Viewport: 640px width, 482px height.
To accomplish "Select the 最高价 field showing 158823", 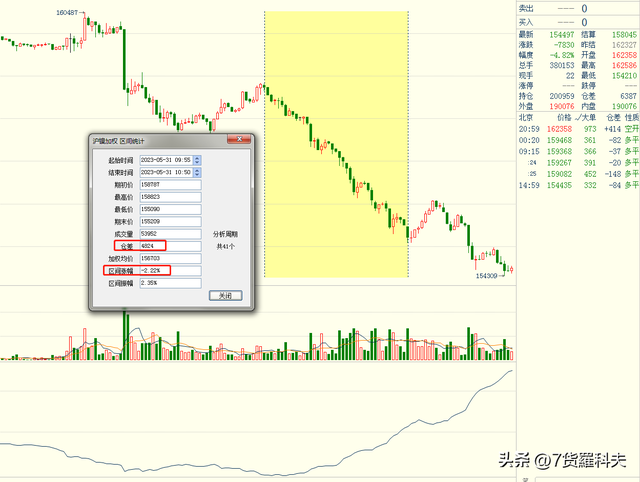I will pyautogui.click(x=170, y=197).
